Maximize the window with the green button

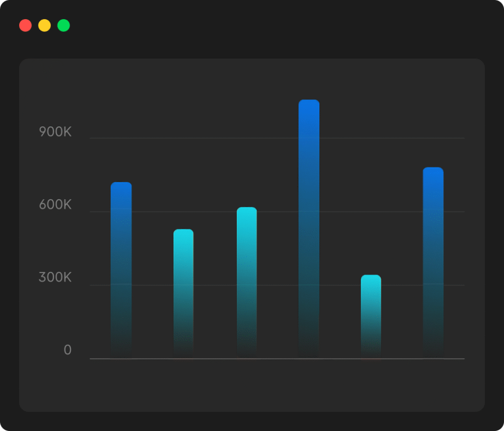tap(63, 26)
